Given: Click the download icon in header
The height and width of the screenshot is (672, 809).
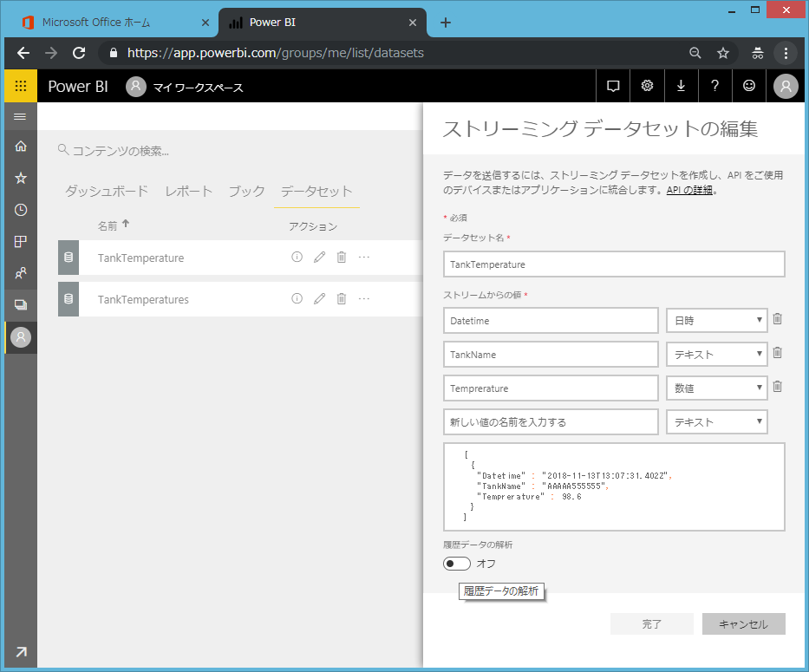Looking at the screenshot, I should [x=681, y=86].
